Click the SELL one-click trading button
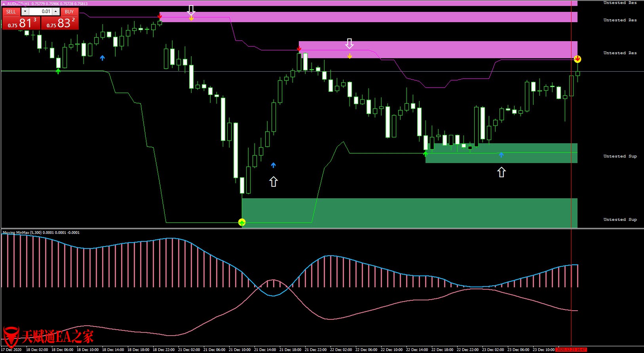 11,12
